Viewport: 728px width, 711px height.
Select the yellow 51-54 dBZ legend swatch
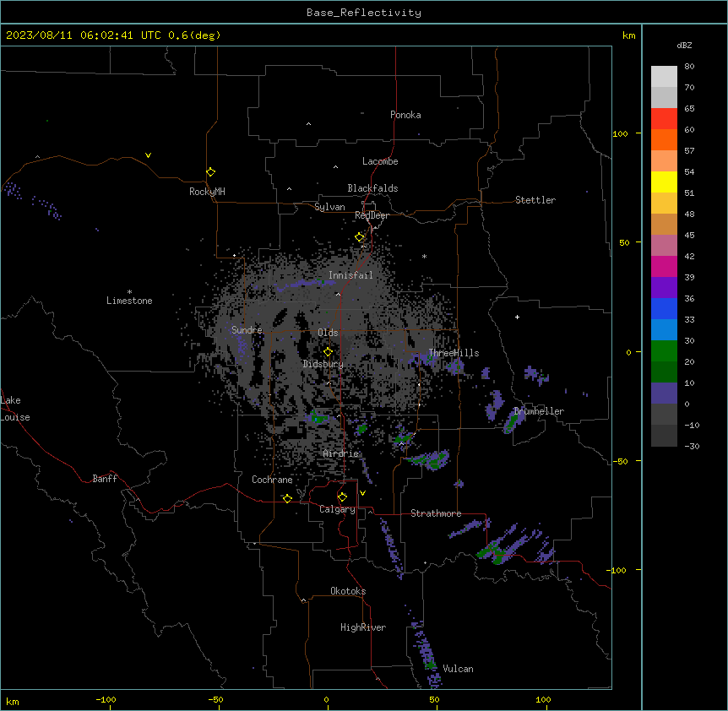tap(664, 182)
